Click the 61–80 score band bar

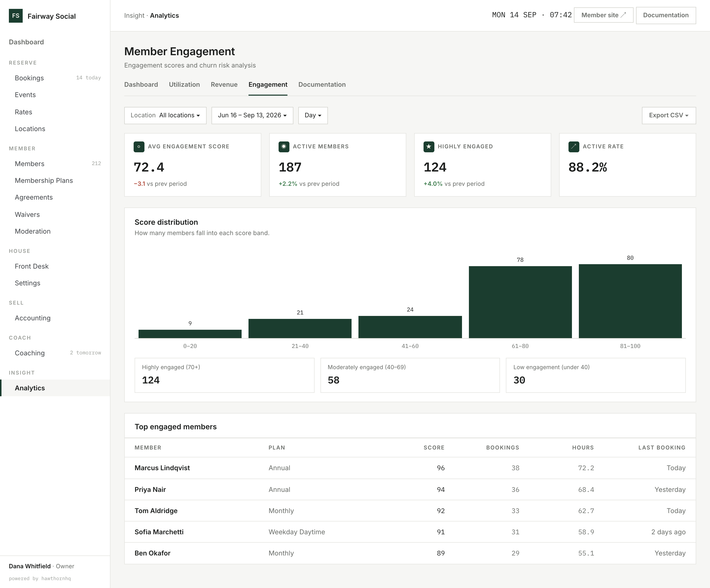pos(520,302)
